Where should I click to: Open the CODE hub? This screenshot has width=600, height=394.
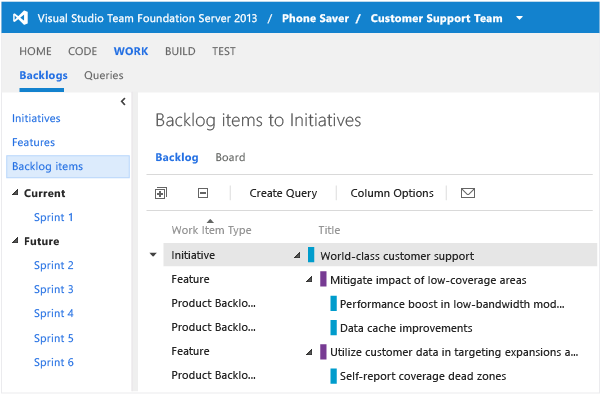(82, 51)
